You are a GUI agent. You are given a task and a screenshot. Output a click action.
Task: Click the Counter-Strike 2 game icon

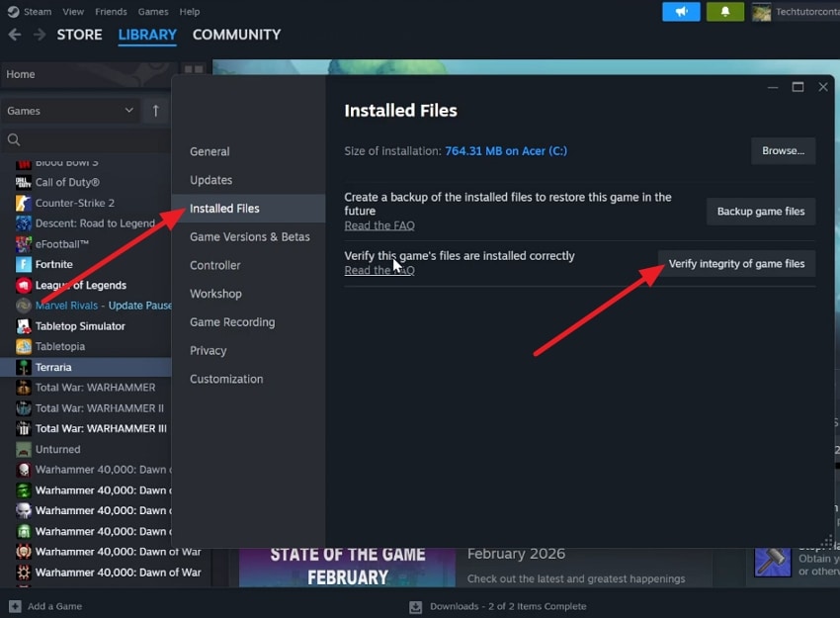[23, 203]
